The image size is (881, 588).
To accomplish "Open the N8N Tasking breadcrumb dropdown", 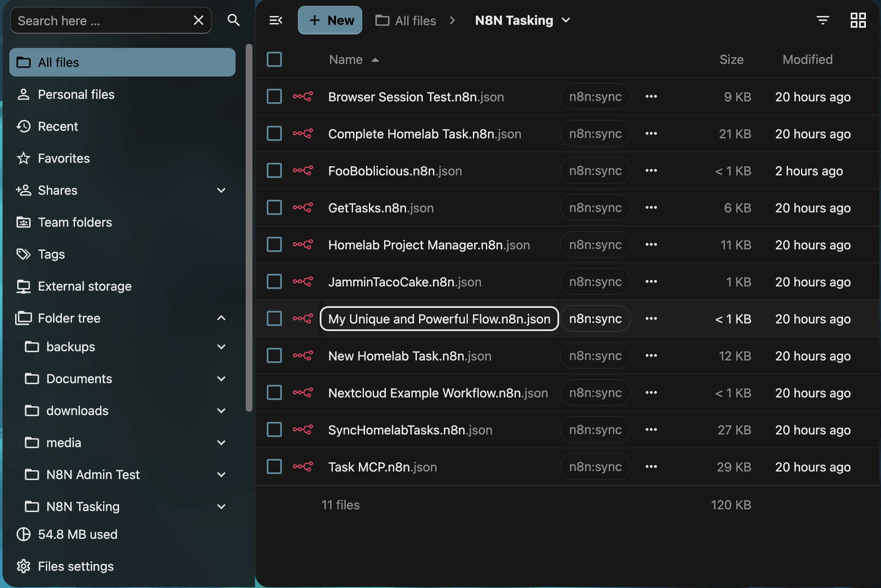I will pyautogui.click(x=566, y=20).
